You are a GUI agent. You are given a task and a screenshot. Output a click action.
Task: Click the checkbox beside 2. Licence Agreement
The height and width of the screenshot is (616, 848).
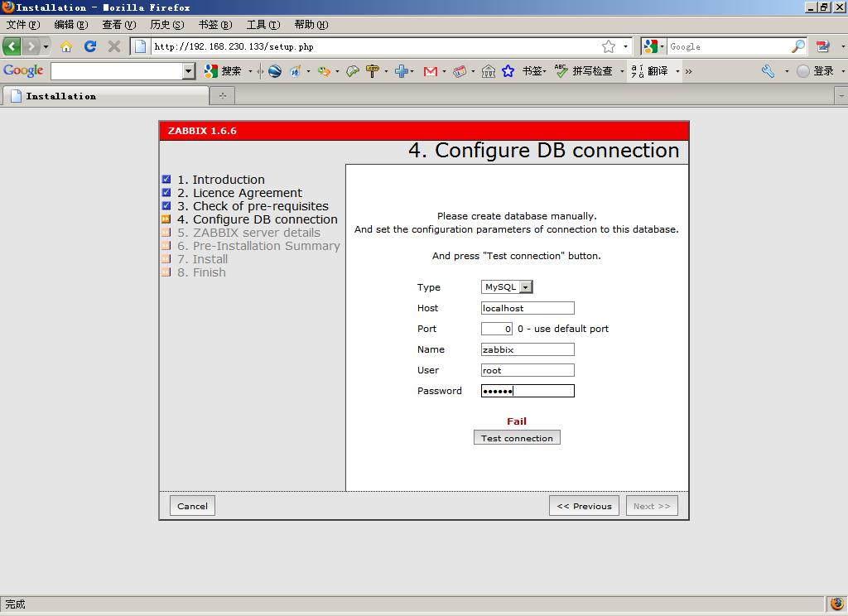166,193
